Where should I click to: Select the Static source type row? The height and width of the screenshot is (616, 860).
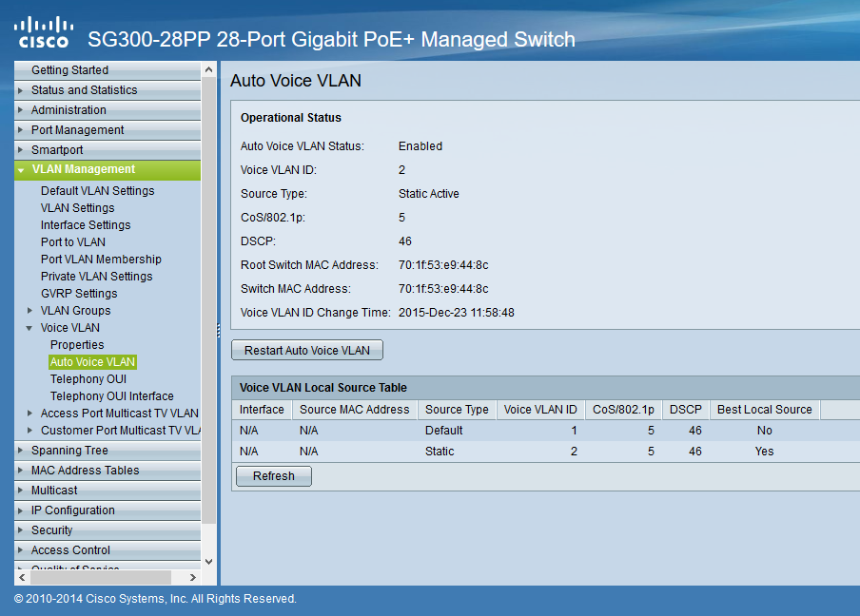[x=546, y=452]
